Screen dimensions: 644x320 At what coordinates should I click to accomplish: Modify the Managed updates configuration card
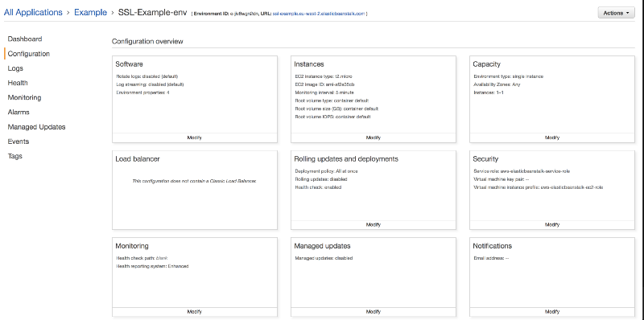tap(374, 312)
